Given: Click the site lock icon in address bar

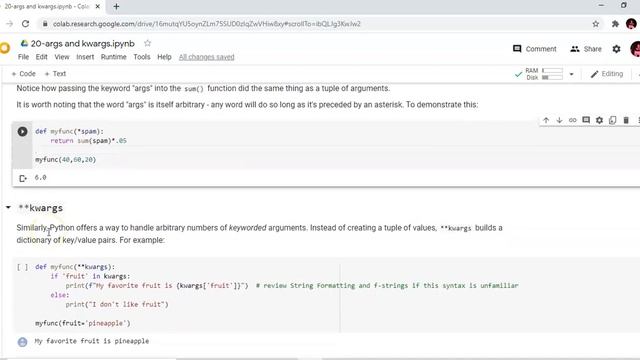Looking at the screenshot, I should (45, 24).
